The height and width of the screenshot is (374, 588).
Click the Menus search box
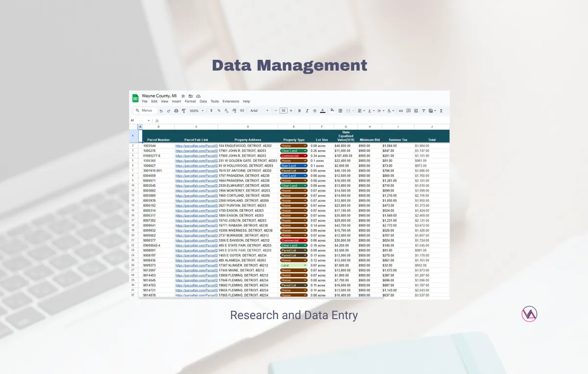click(x=145, y=111)
